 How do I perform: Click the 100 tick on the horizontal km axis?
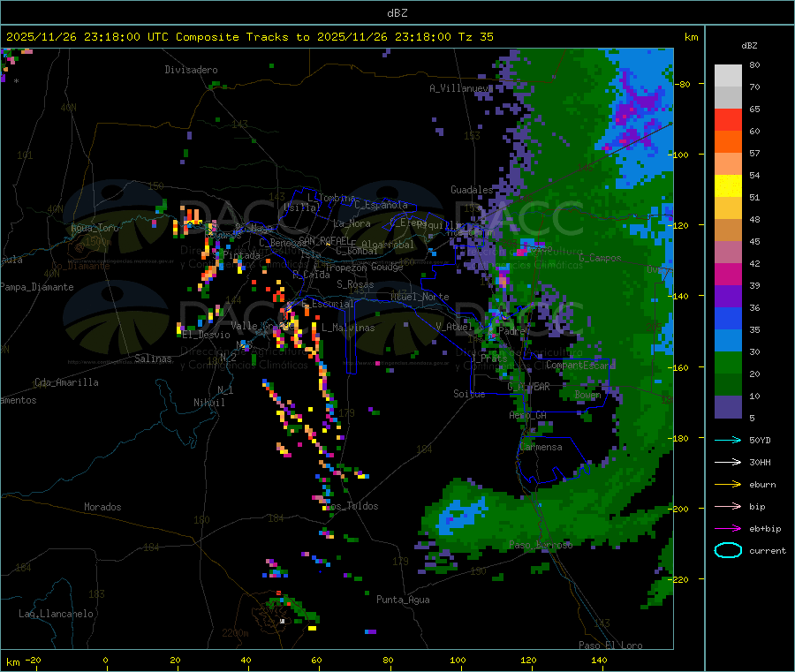(x=458, y=660)
